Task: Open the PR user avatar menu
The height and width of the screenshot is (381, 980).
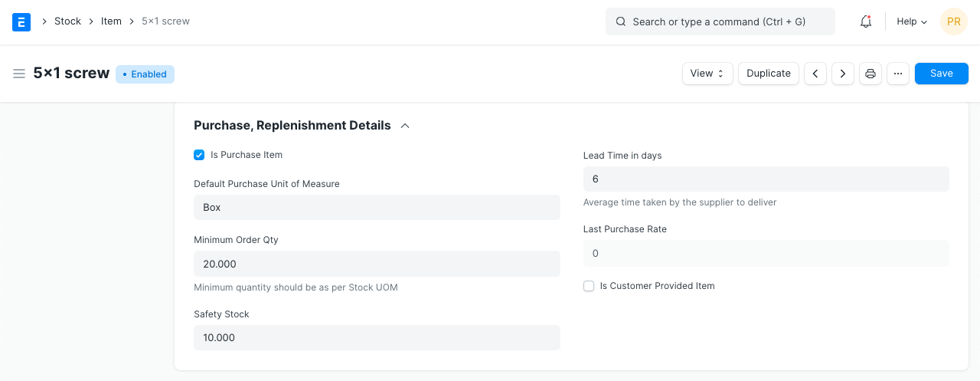Action: click(x=953, y=21)
